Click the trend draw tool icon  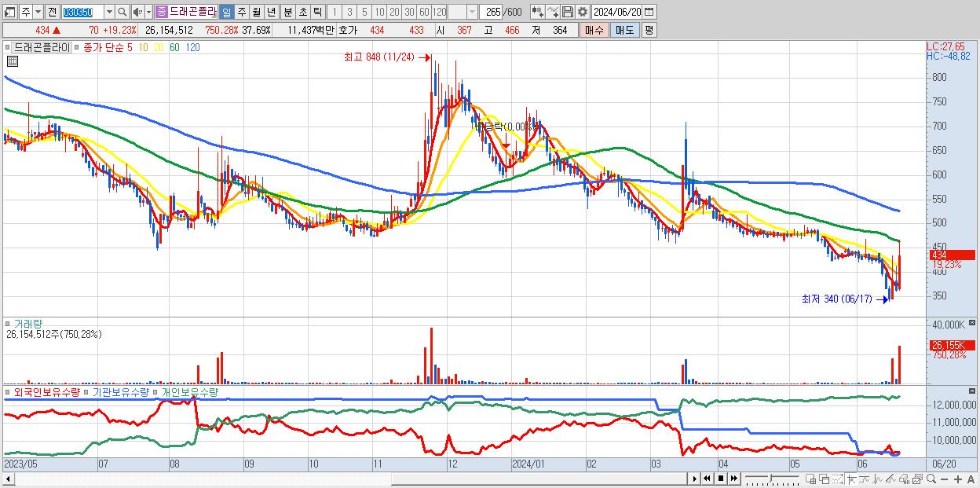pos(890,479)
